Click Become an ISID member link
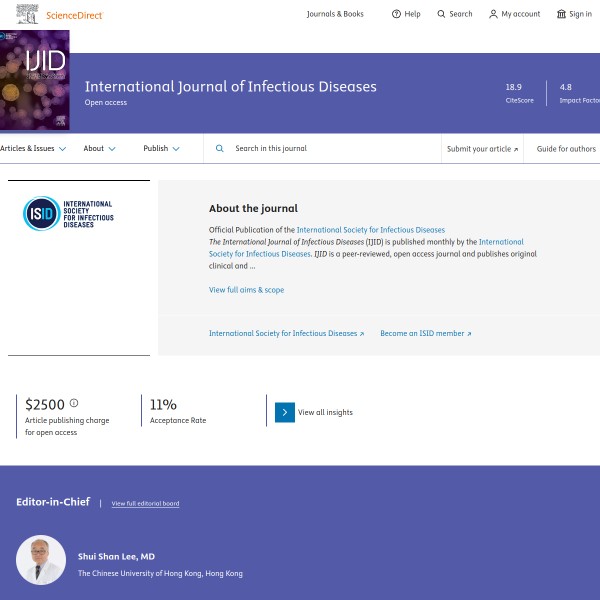 (x=425, y=333)
